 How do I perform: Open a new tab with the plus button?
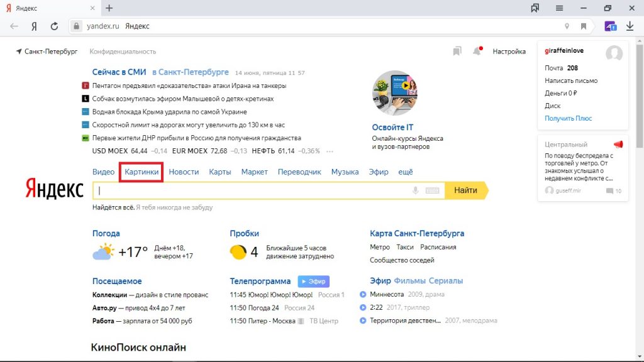point(109,8)
